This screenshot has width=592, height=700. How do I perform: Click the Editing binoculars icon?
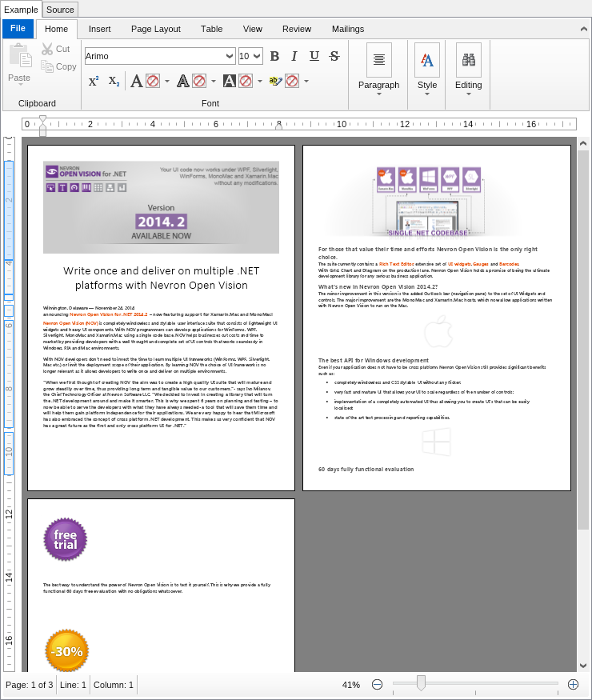468,60
